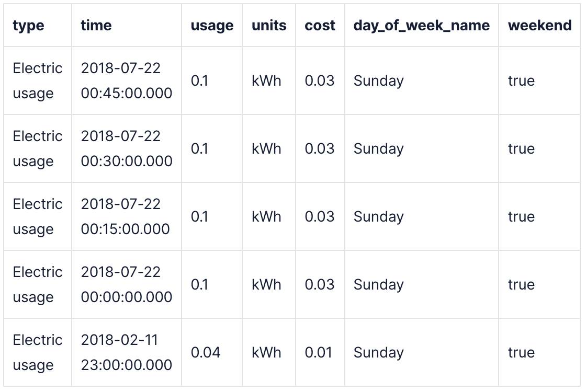Select the 0.04 usage value
Screen dimensions: 586x392
[x=206, y=352]
